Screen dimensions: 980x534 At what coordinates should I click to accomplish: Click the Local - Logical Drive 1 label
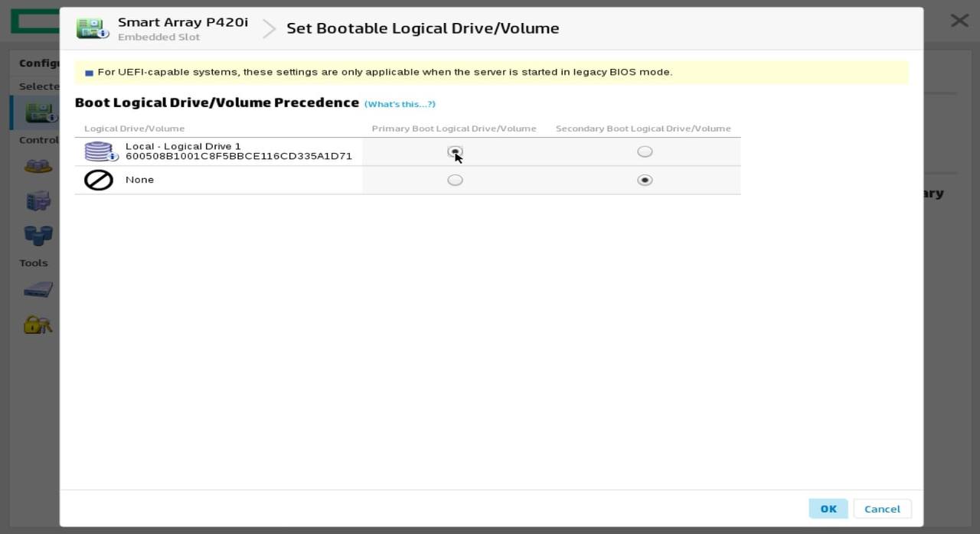(183, 146)
